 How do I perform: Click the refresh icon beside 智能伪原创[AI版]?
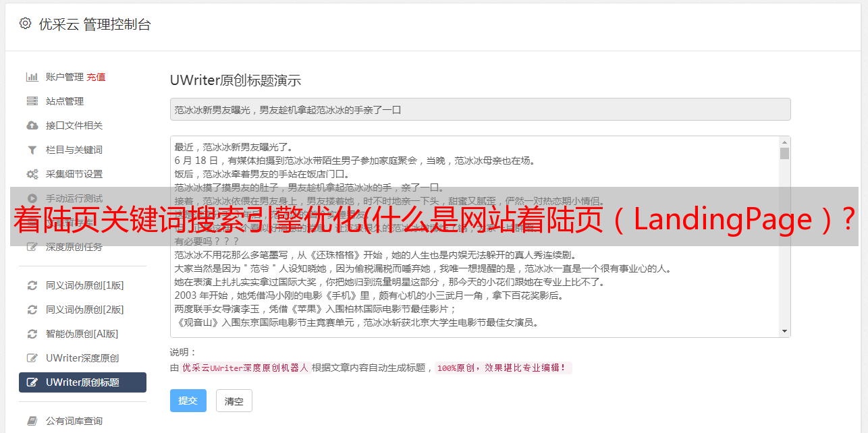point(32,334)
